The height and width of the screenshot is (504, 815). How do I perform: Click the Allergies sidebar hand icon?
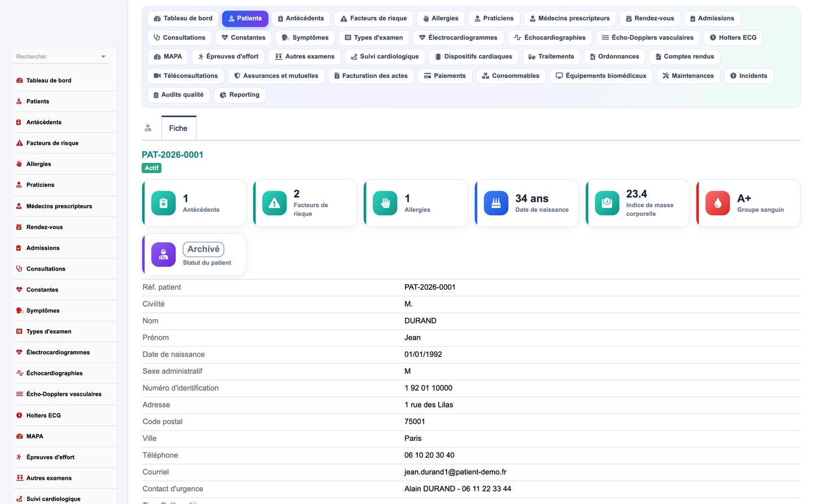pos(19,164)
